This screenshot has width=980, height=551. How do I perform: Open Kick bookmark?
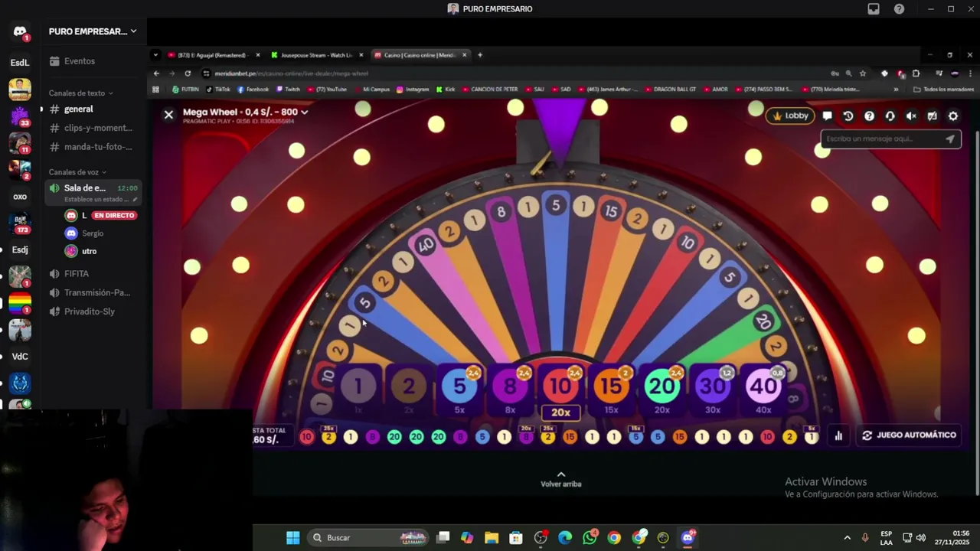446,90
